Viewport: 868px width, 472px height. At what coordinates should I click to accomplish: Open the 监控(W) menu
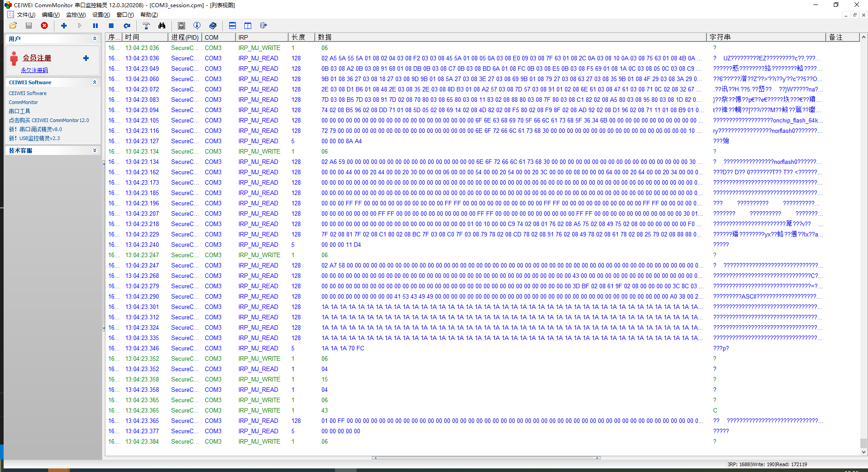[x=76, y=15]
